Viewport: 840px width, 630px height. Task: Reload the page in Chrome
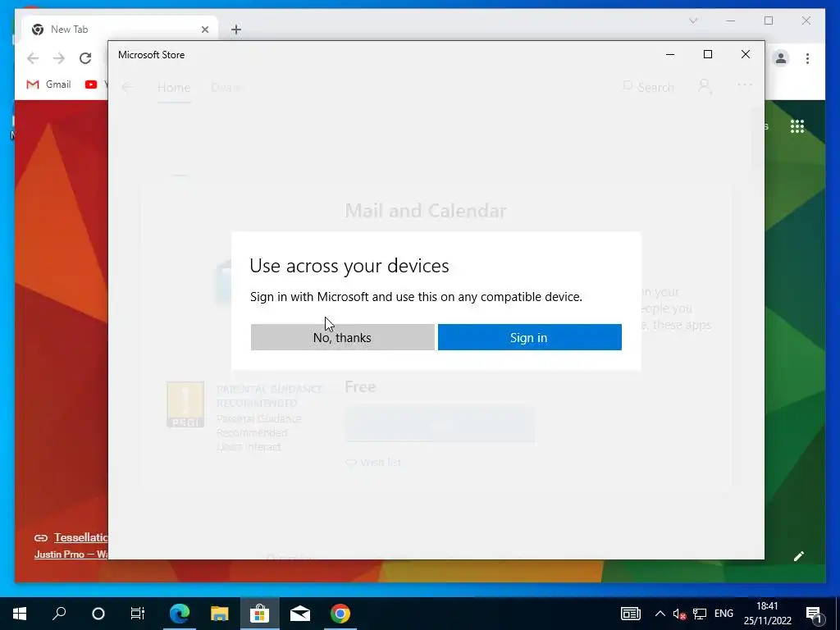tap(85, 58)
